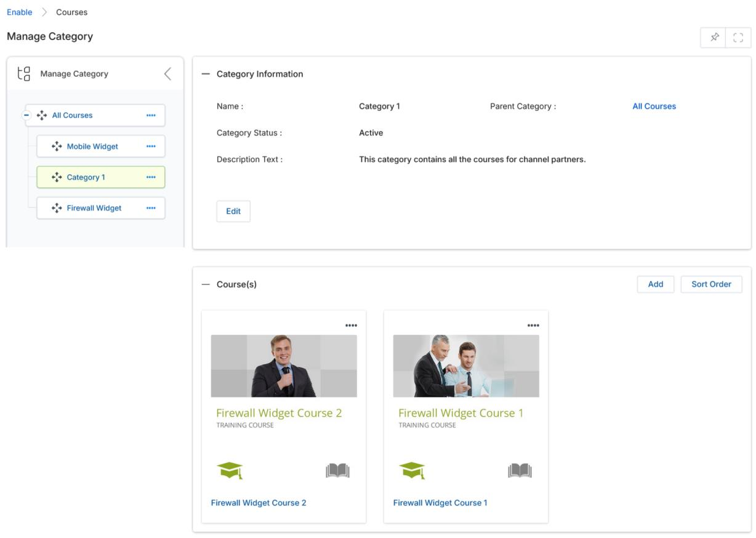Collapse the Category Information section
756x538 pixels.
(x=206, y=74)
